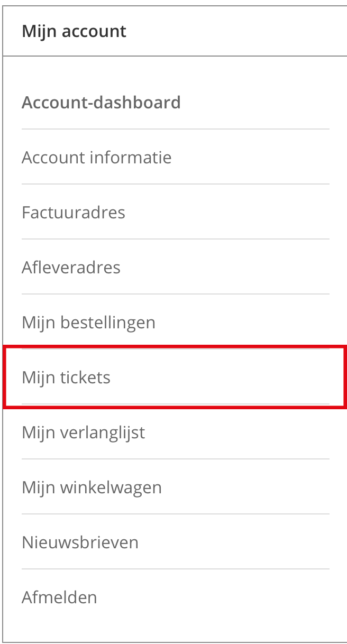This screenshot has height=644, width=347.
Task: Open my orders via Mijn bestellingen
Action: pos(88,322)
